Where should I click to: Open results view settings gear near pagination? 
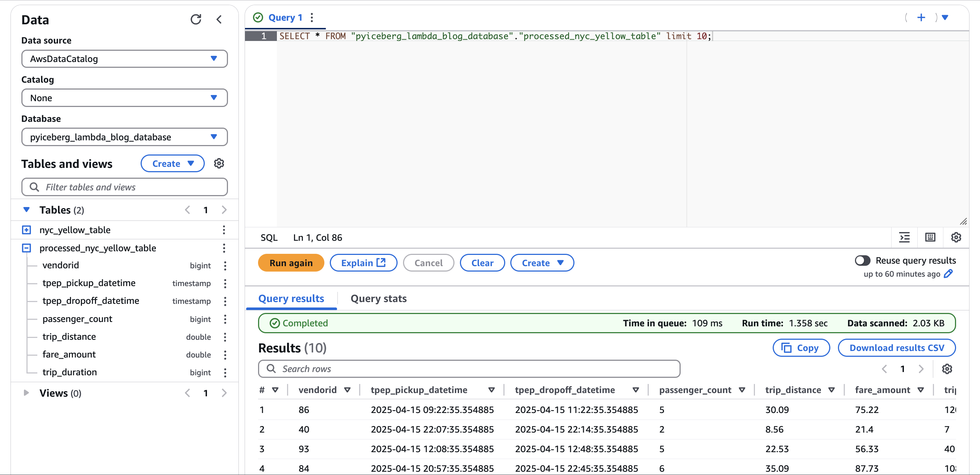pos(947,368)
